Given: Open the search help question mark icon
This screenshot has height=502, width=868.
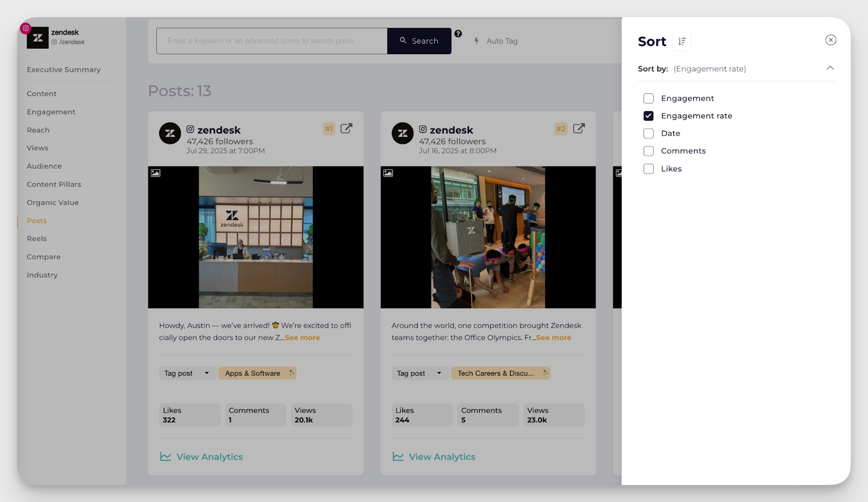Looking at the screenshot, I should [458, 34].
